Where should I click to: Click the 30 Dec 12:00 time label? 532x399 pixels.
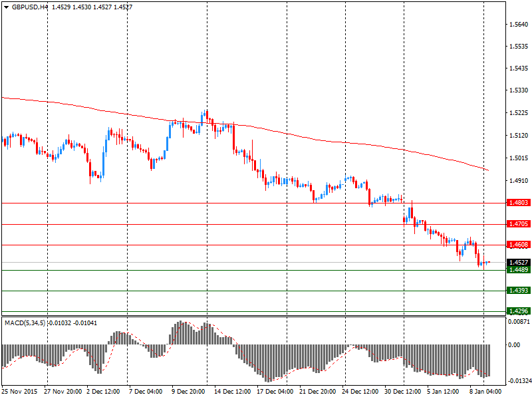[x=403, y=392]
